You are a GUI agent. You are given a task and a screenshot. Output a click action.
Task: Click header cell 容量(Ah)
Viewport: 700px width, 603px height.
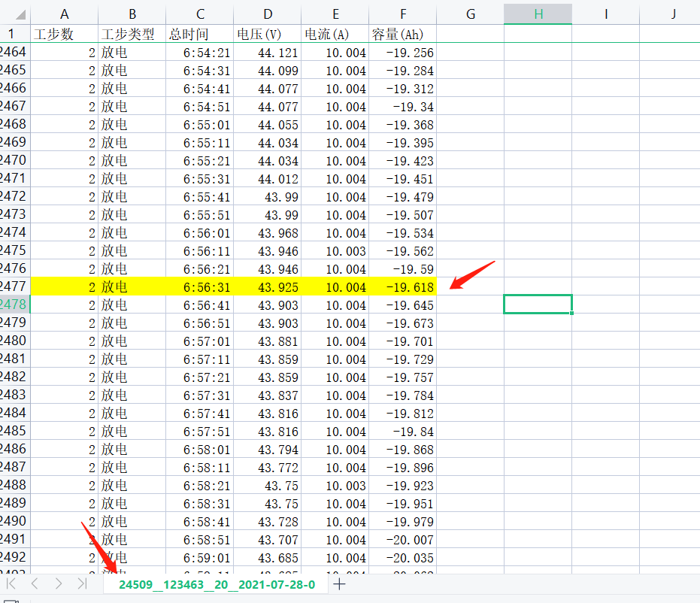pos(402,34)
